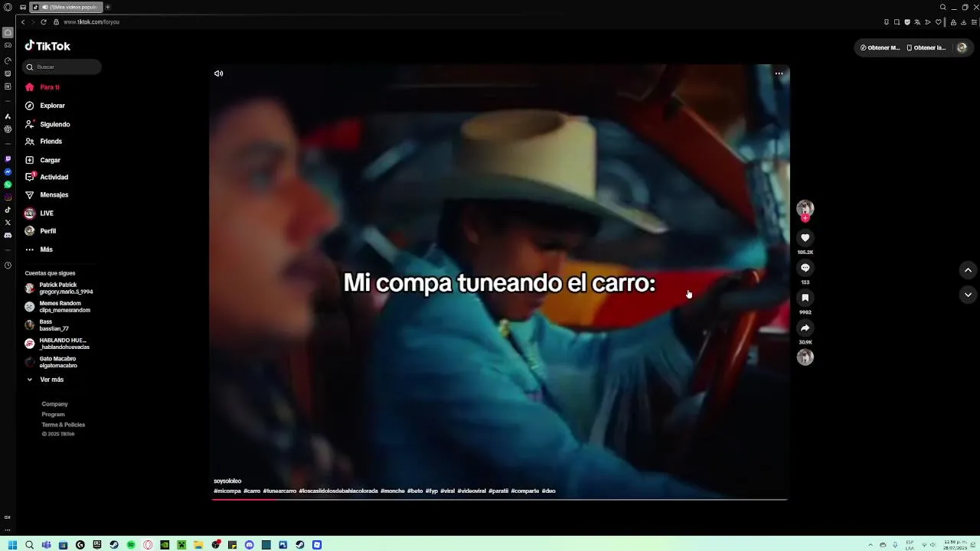Open the spinning sound disc thumbnail

click(x=805, y=357)
